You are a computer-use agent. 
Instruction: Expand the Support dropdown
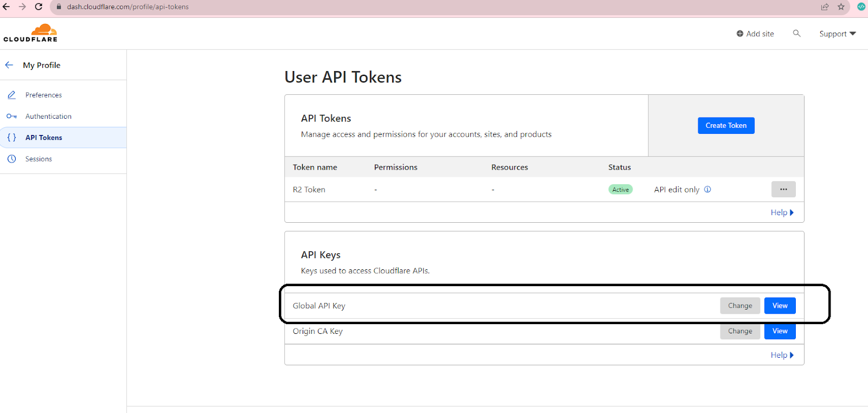point(838,34)
